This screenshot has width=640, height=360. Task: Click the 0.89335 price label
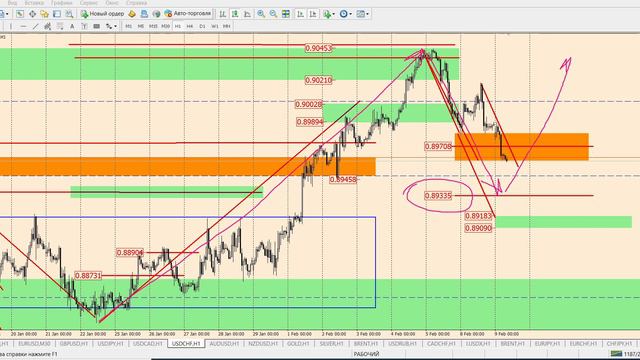(438, 196)
